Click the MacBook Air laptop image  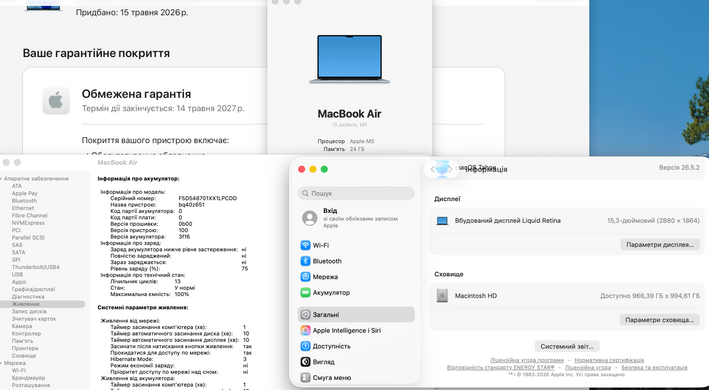click(350, 59)
